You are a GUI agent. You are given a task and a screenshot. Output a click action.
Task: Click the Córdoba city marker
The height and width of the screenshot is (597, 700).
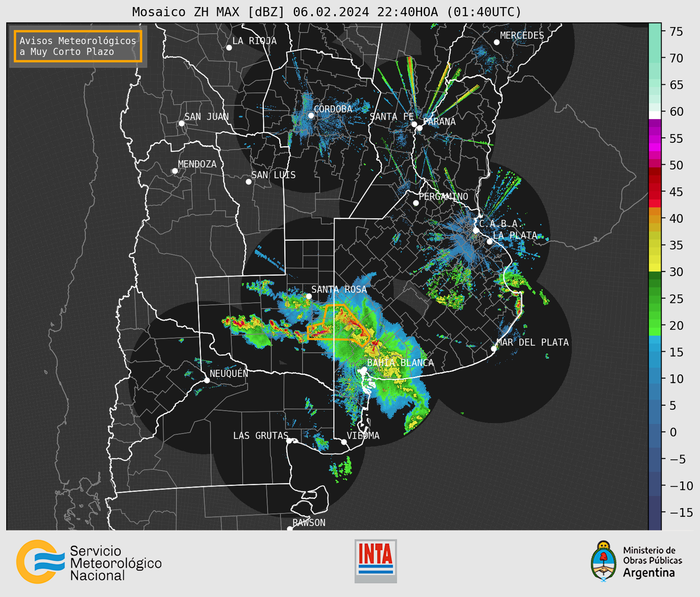point(311,115)
